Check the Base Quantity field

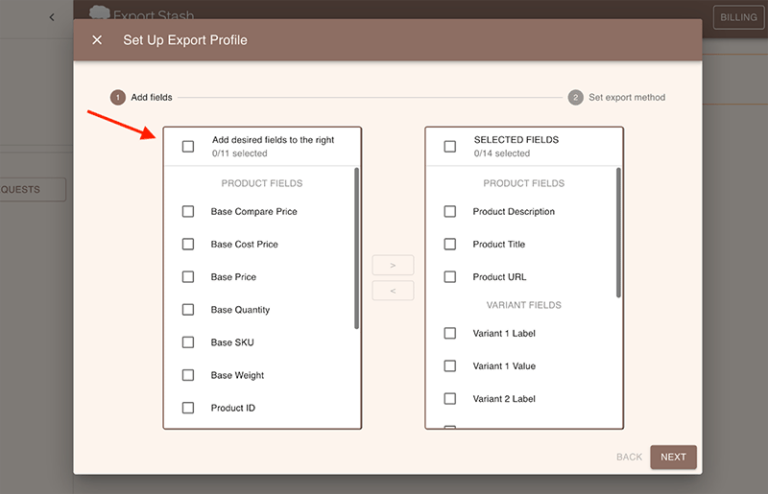[x=188, y=310]
